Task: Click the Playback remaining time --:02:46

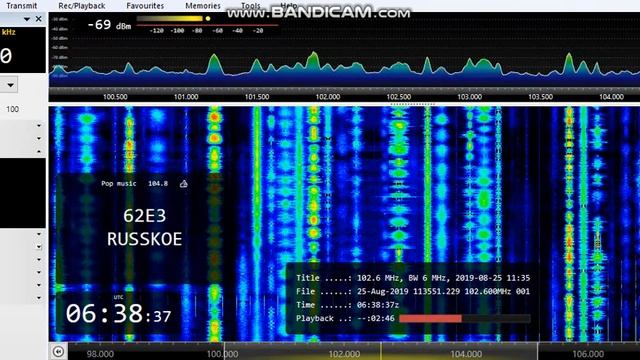Action: tap(376, 318)
